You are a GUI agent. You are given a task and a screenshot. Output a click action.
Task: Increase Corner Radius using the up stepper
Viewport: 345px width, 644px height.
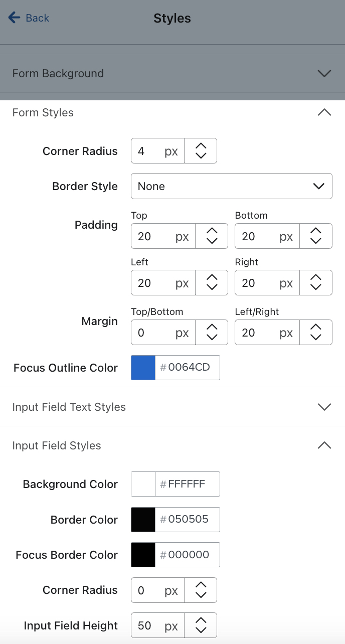[x=201, y=145]
